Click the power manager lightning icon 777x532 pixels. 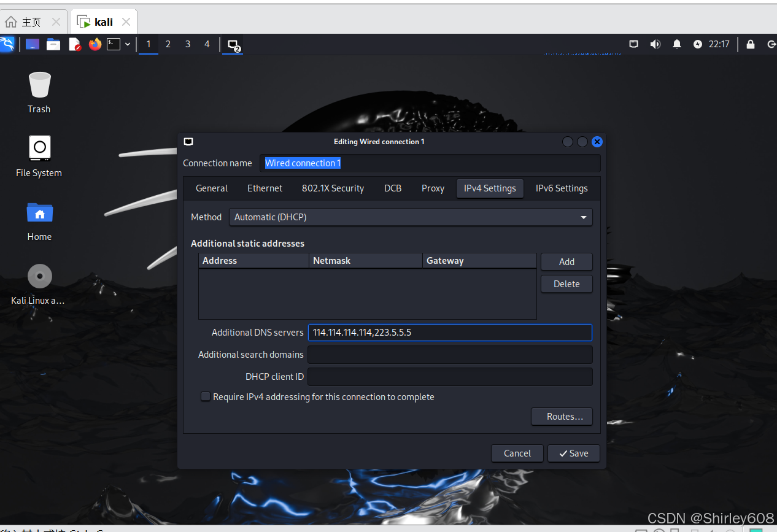[x=698, y=44]
